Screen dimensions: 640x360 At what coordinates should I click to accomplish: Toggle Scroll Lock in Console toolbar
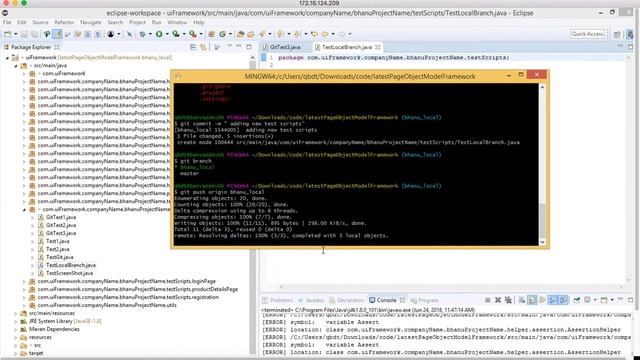tap(532, 300)
